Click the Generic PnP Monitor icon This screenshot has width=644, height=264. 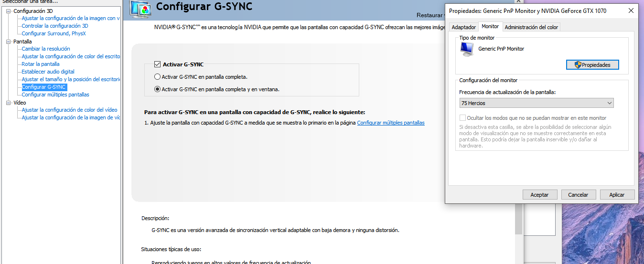[x=467, y=49]
